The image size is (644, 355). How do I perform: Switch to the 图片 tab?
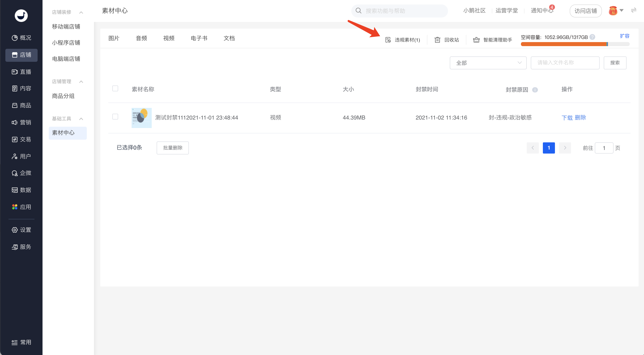click(x=114, y=38)
